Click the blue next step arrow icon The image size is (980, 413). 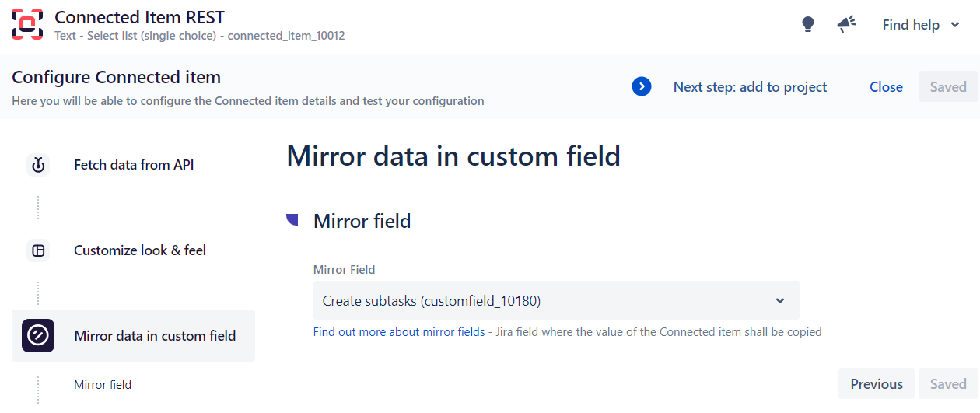[x=642, y=87]
